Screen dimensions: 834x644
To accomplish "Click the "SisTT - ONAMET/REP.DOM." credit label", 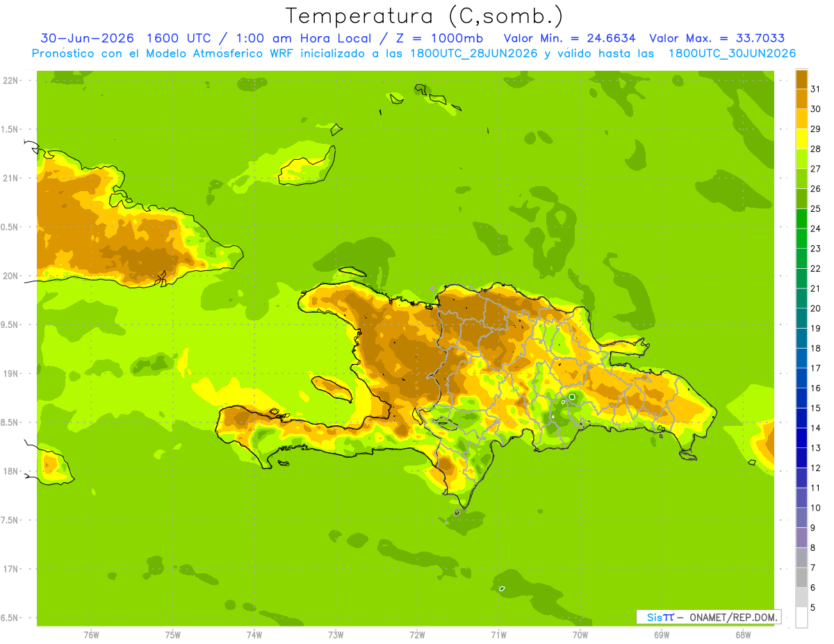I will pos(708,617).
